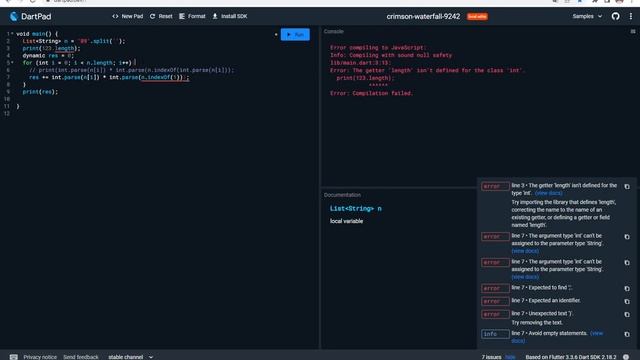The image size is (640, 360).
Task: Open Privacy notice link
Action: click(40, 357)
